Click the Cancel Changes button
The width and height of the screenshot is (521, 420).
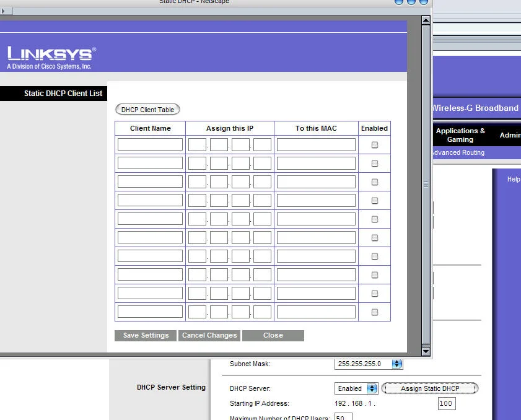pyautogui.click(x=209, y=335)
